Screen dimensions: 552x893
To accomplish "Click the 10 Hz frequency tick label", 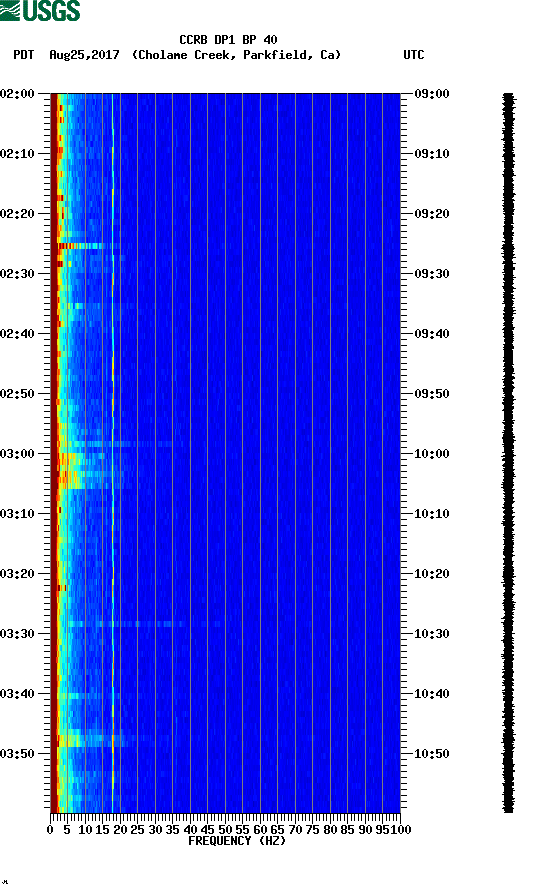I will coord(85,830).
